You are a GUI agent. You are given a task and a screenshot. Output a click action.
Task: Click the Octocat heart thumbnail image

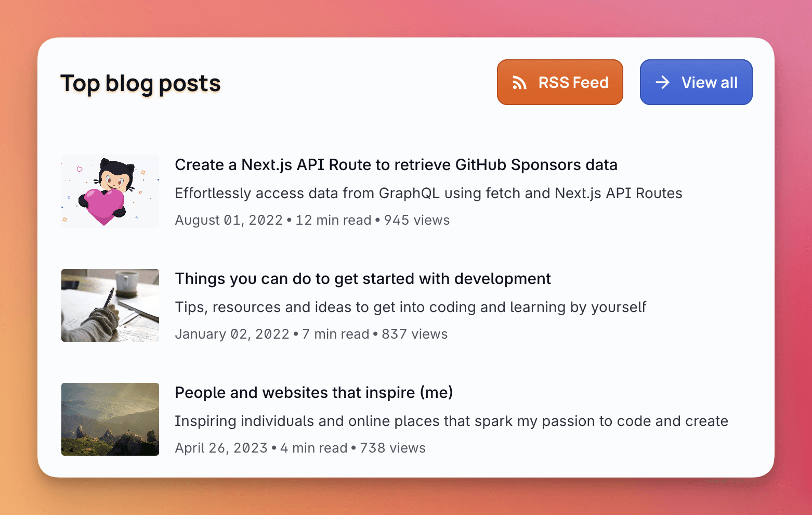110,191
